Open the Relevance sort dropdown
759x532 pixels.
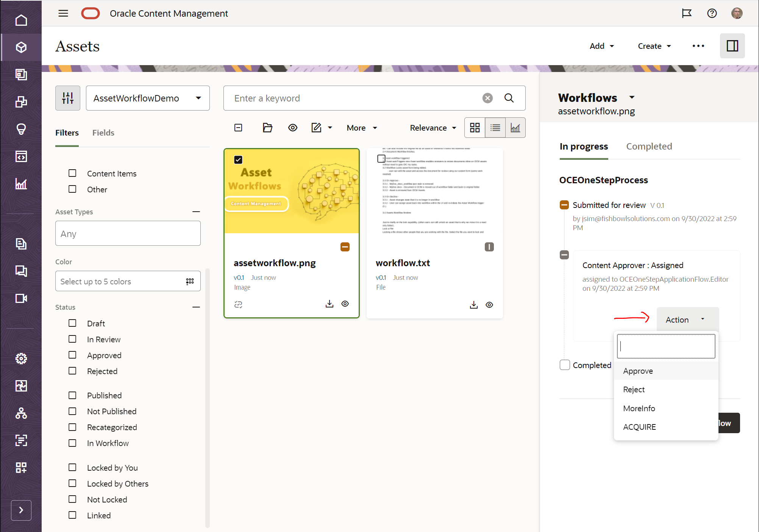pos(433,128)
